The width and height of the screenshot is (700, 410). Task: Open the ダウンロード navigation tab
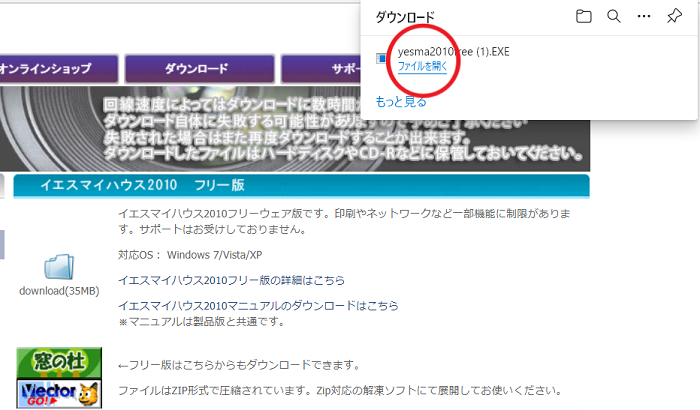(x=199, y=68)
